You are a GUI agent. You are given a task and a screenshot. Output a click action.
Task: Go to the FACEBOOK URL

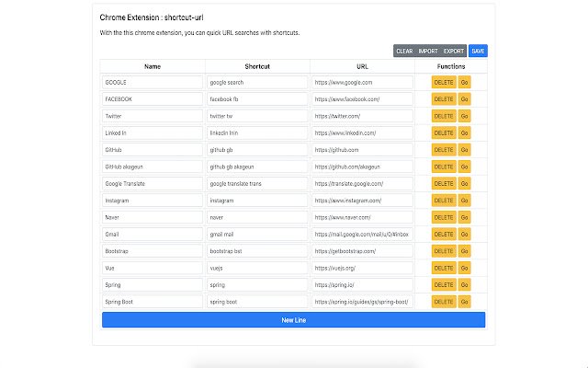(x=464, y=99)
